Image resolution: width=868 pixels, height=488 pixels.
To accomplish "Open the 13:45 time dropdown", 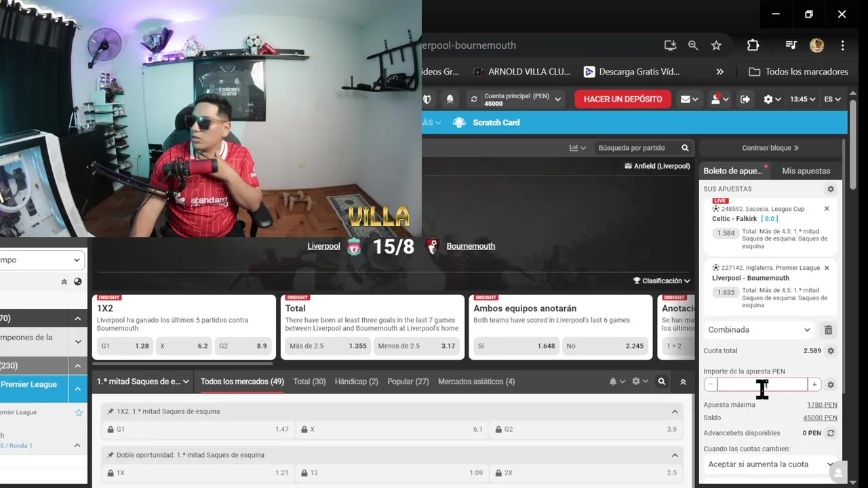I will (802, 99).
